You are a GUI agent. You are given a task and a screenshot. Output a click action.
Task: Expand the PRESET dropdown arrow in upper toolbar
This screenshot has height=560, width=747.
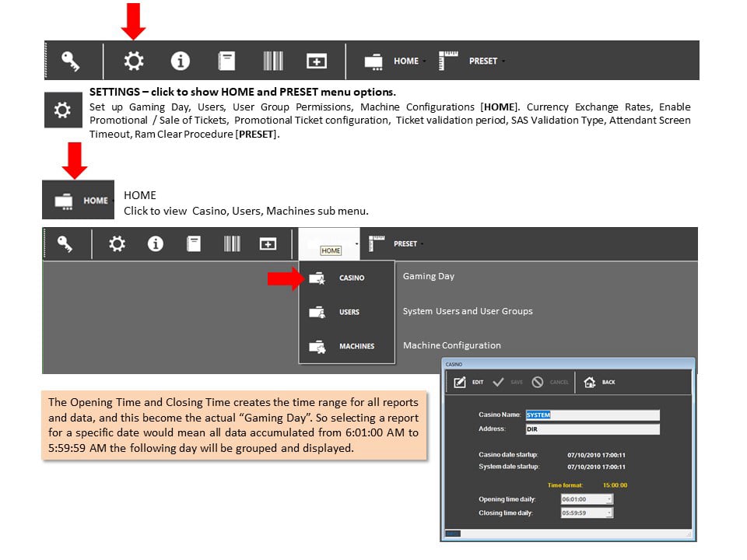tap(503, 61)
